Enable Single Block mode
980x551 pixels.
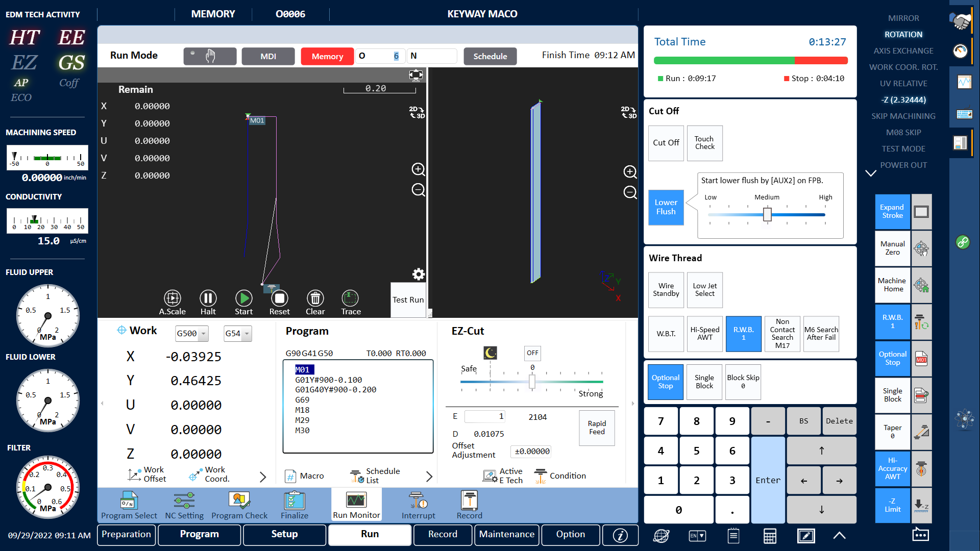click(x=704, y=382)
